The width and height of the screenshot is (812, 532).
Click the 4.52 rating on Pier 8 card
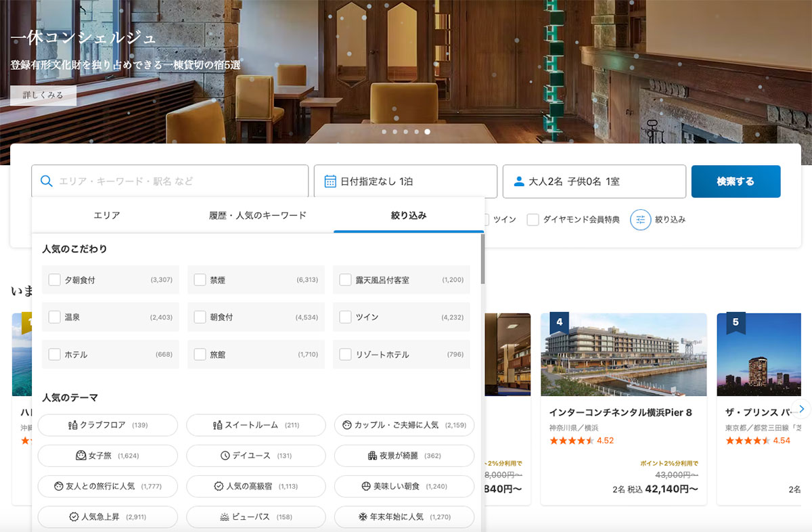pyautogui.click(x=605, y=441)
